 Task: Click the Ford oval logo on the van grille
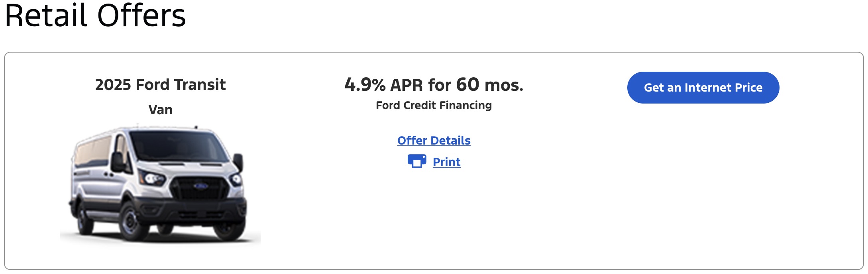tap(200, 186)
